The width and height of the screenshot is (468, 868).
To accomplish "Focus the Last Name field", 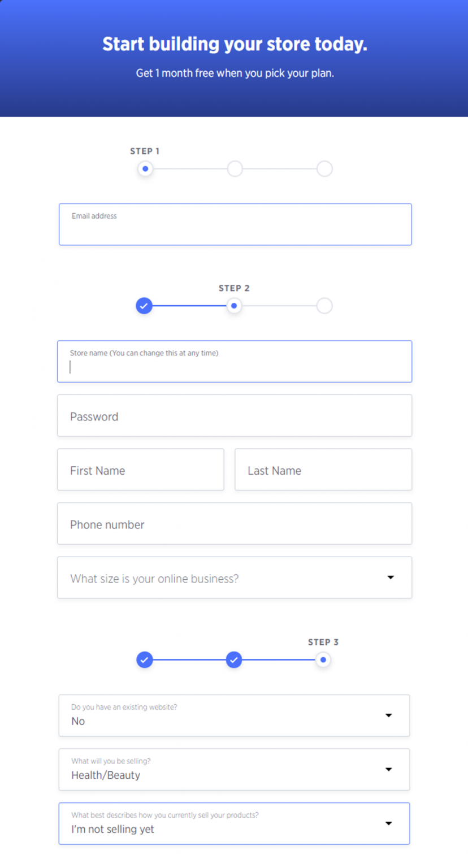I will click(323, 470).
